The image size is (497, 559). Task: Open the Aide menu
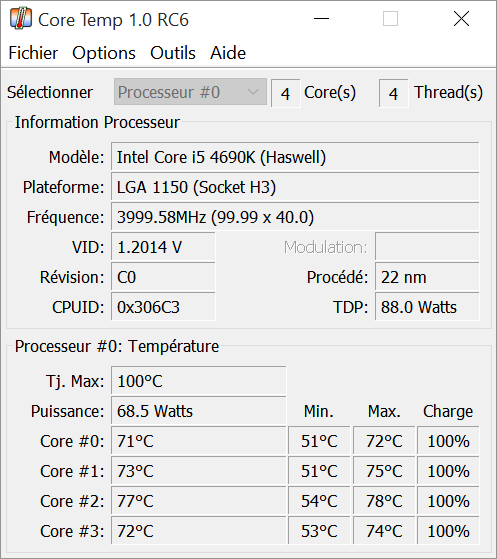[228, 53]
